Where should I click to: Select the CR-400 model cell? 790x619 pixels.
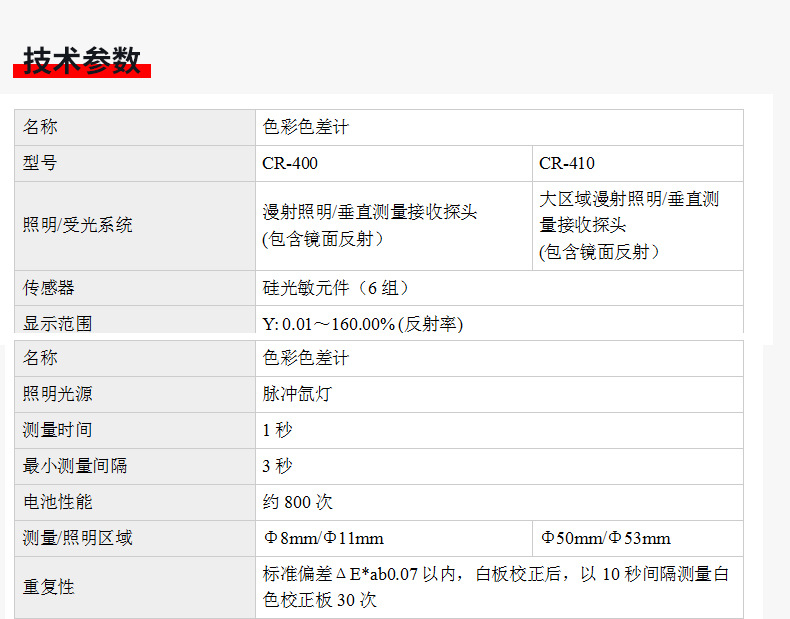[393, 164]
